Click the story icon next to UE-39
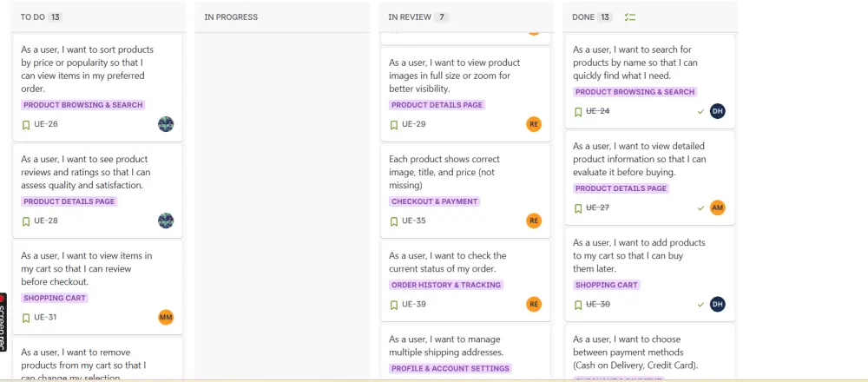 click(394, 305)
